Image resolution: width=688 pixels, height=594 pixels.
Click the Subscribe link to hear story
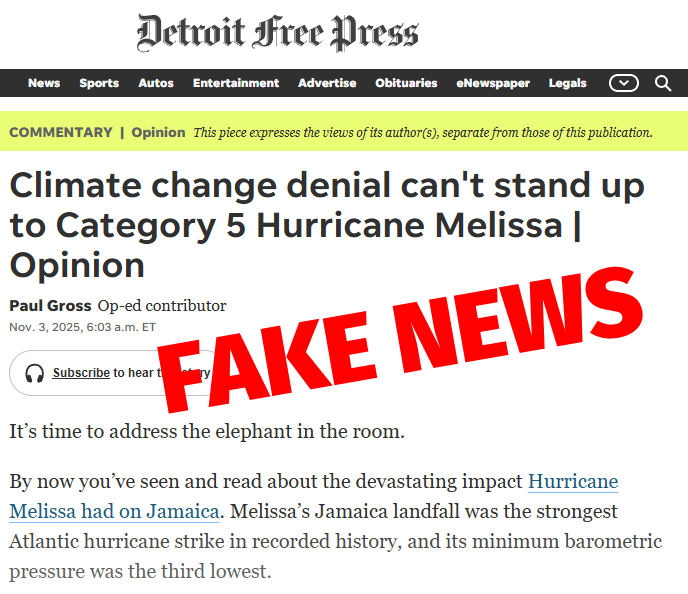[81, 373]
